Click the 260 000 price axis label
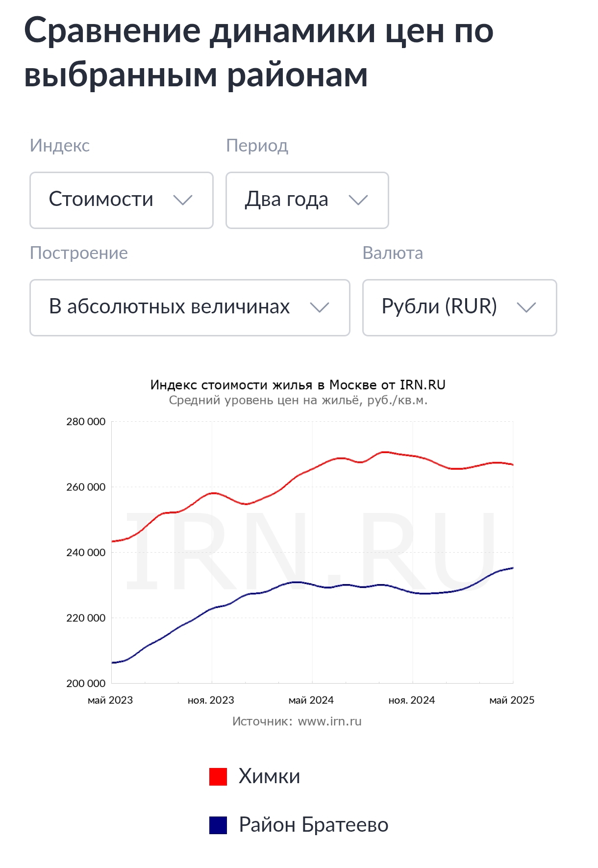Viewport: 598px width, 868px height. coord(86,487)
